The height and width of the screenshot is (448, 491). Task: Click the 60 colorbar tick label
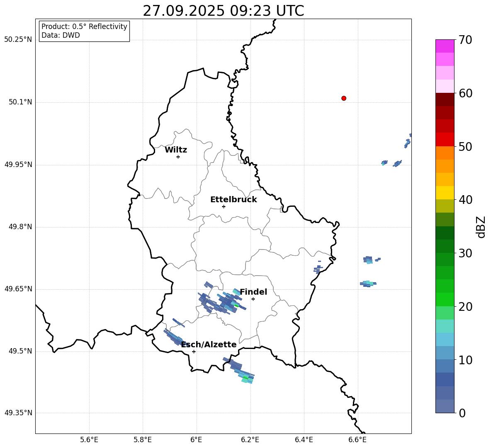pyautogui.click(x=466, y=93)
